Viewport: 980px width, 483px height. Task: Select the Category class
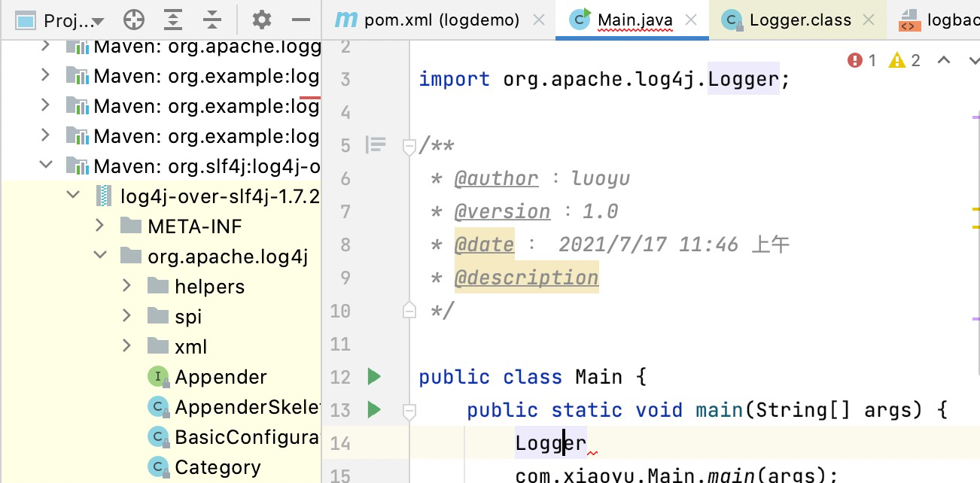click(218, 467)
